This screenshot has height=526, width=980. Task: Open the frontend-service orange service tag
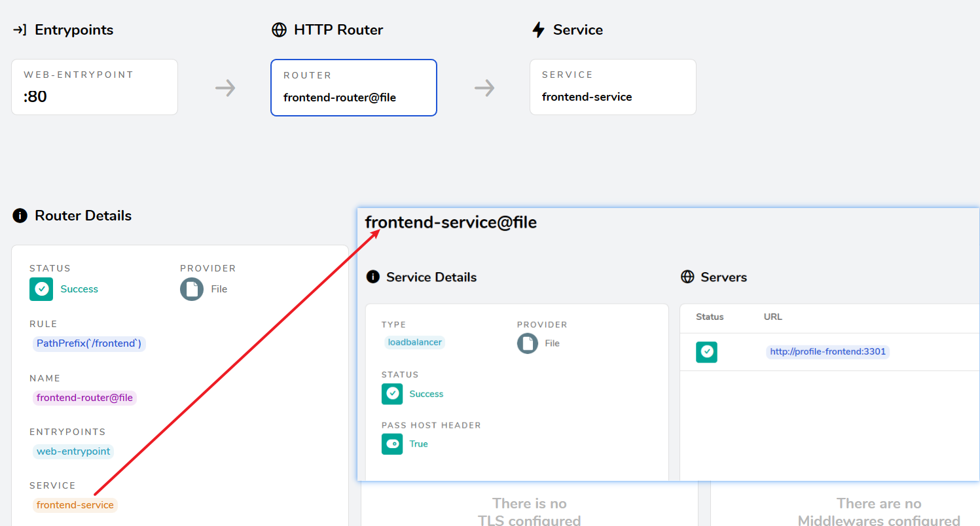pos(75,505)
